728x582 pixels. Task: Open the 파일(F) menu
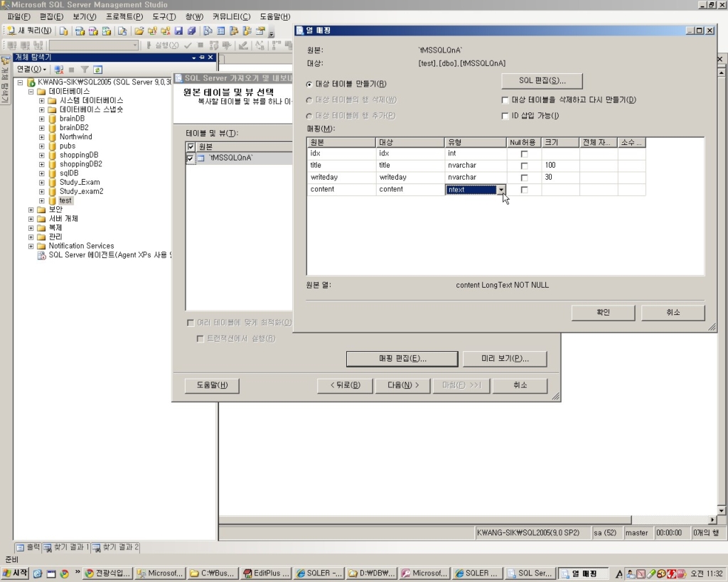18,17
